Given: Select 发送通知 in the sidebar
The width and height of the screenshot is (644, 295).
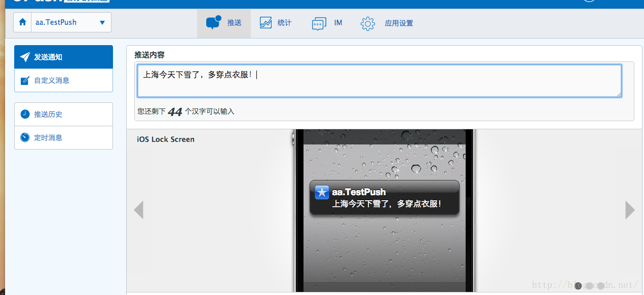Looking at the screenshot, I should click(x=63, y=57).
